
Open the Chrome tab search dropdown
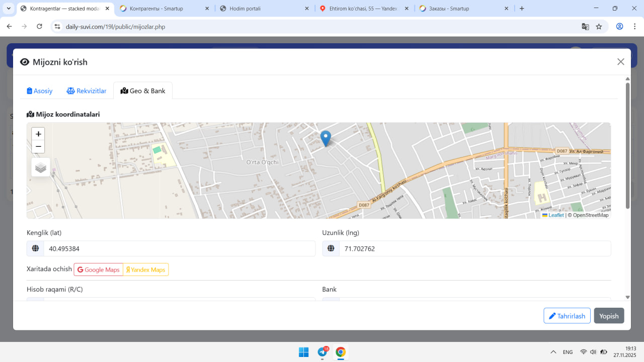click(9, 9)
